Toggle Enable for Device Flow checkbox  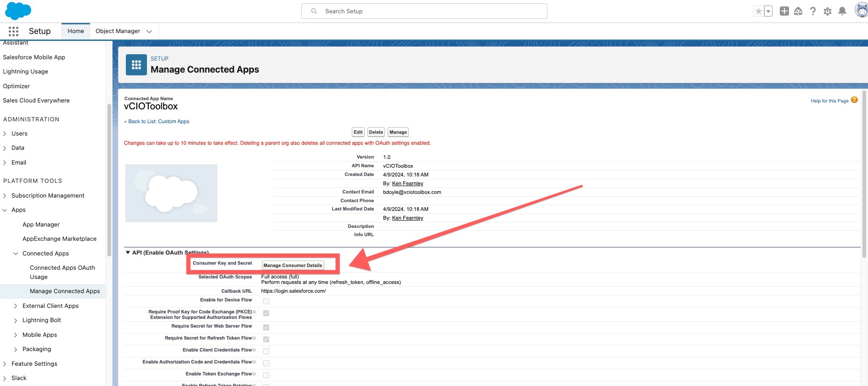[266, 301]
